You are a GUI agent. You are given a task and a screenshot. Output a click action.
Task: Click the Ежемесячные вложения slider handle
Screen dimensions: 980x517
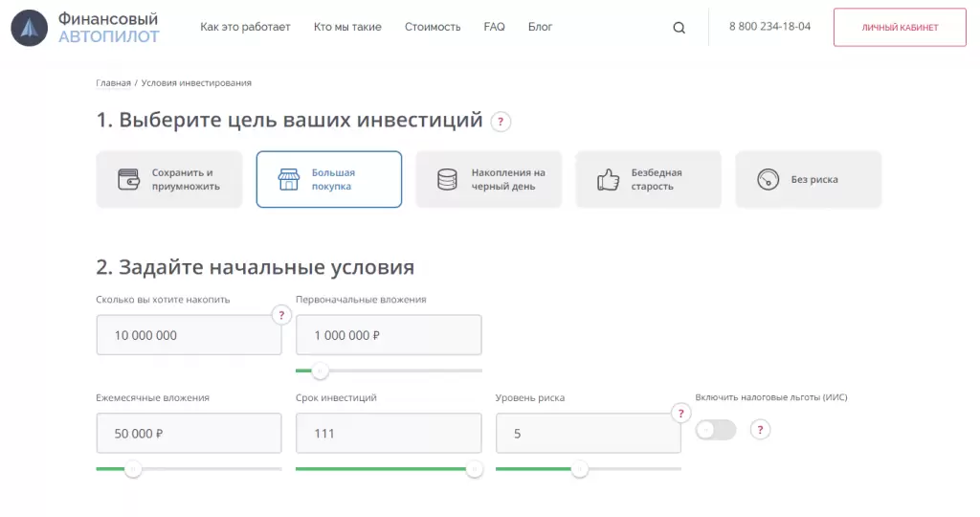tap(133, 469)
